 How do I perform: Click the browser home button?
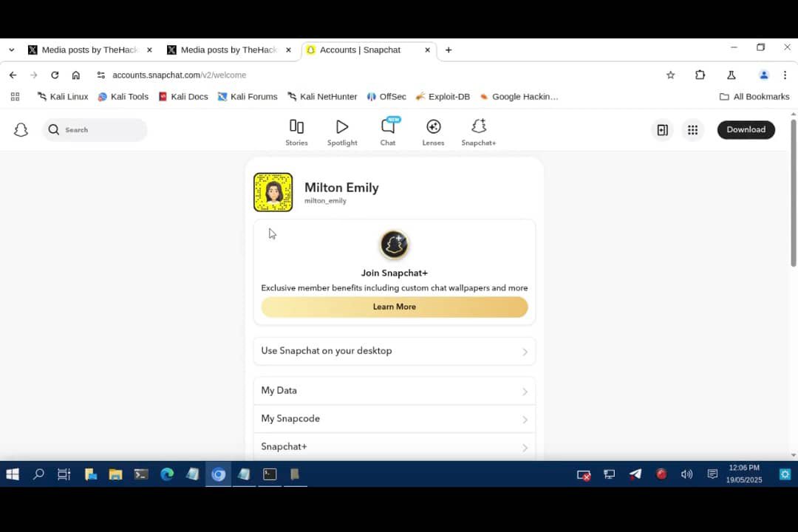click(76, 75)
